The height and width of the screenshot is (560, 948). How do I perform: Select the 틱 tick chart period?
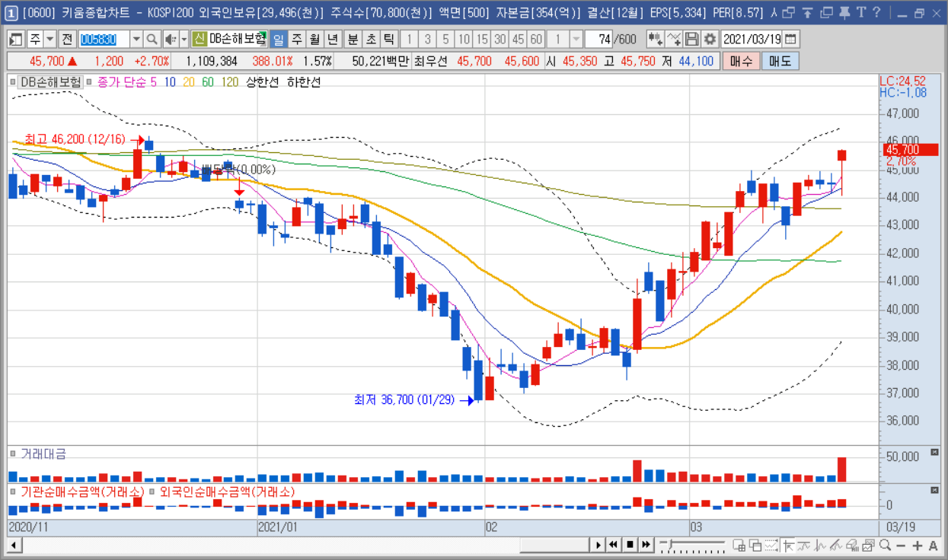388,39
